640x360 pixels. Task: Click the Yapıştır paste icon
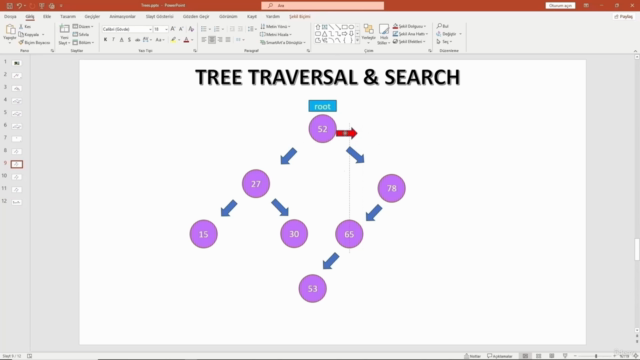click(x=10, y=30)
